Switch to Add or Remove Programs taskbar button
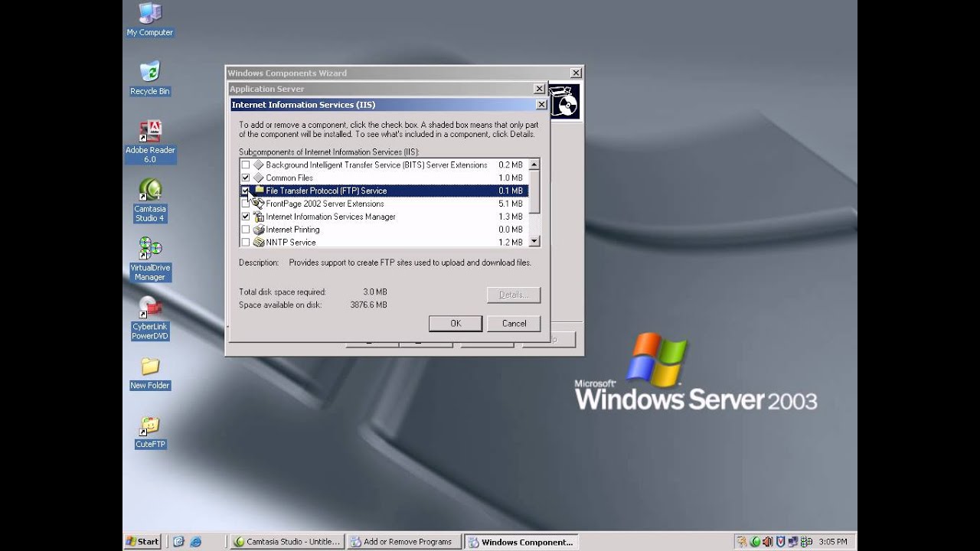Screen dimensions: 980x551 pos(404,542)
